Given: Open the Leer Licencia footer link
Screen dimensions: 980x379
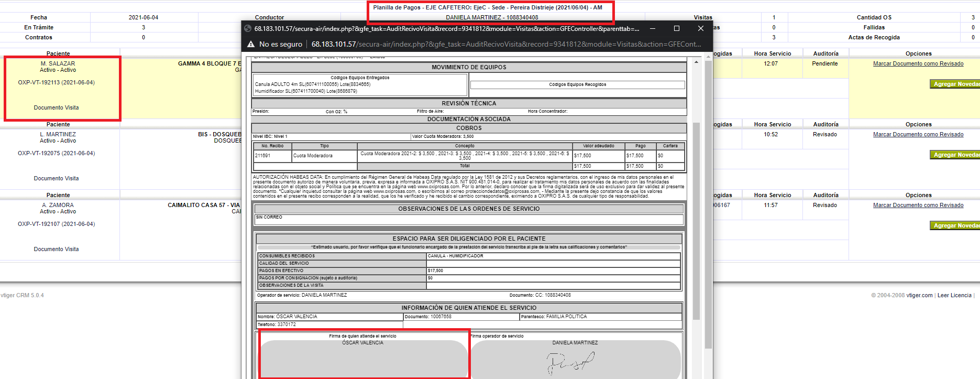Looking at the screenshot, I should [954, 295].
